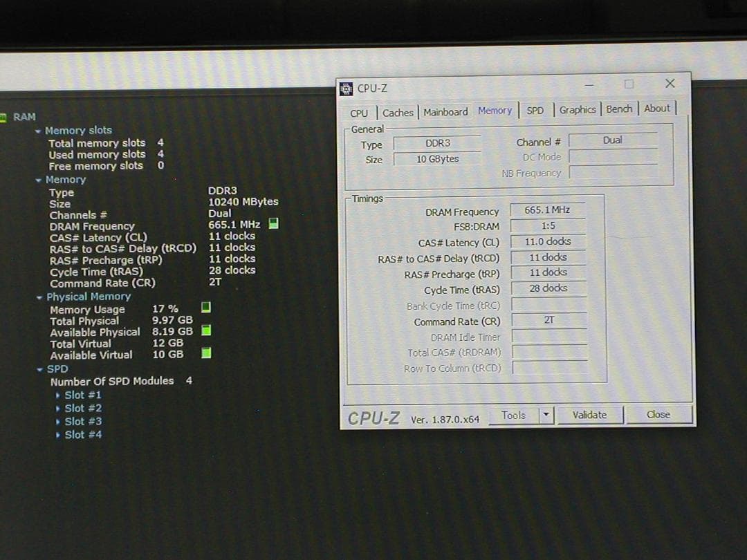Click the DDR3 Type field in CPU-Z
This screenshot has width=747, height=560.
[x=437, y=143]
